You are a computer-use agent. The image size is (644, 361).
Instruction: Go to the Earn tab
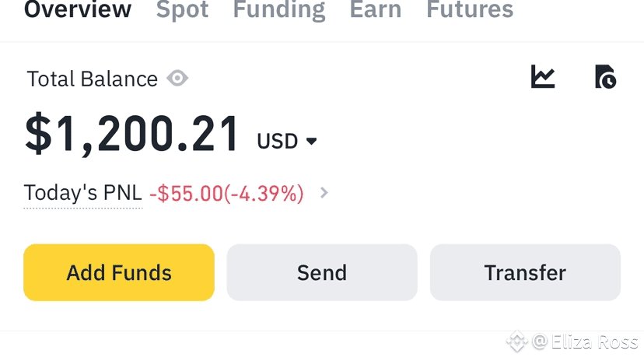point(376,11)
